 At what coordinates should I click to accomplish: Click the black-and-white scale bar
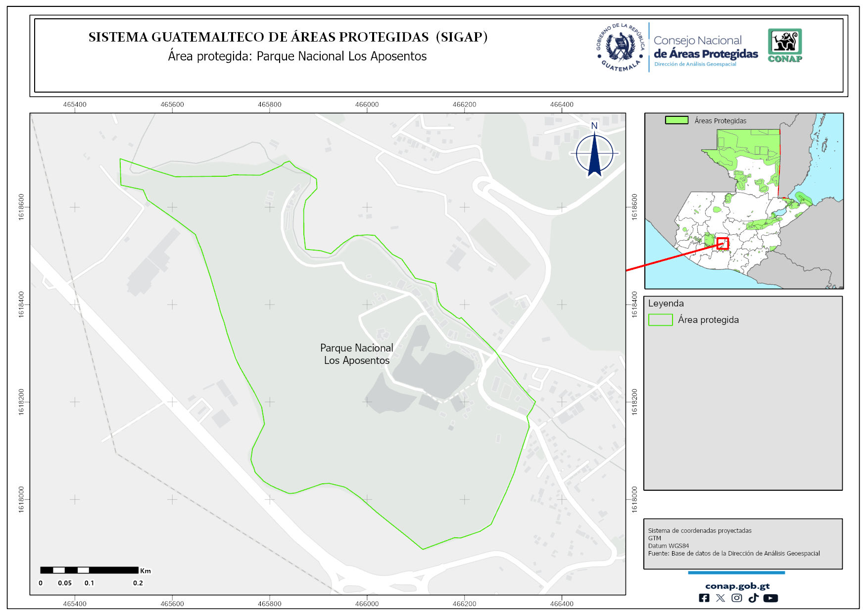89,570
